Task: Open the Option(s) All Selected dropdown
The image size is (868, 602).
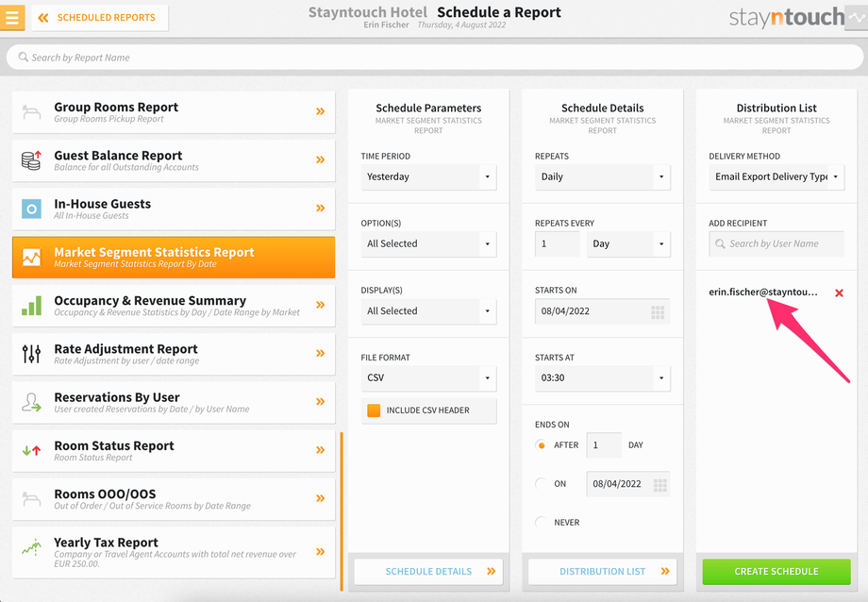Action: click(x=428, y=243)
